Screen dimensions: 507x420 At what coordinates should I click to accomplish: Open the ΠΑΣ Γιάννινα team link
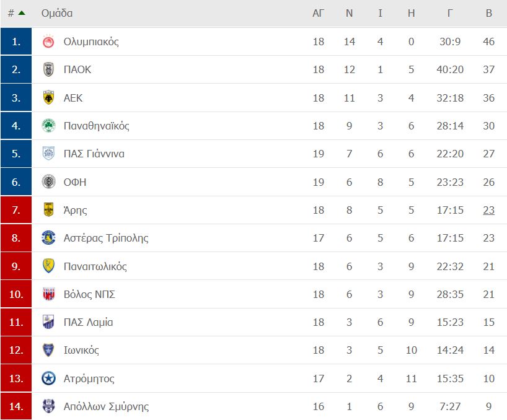click(x=94, y=154)
